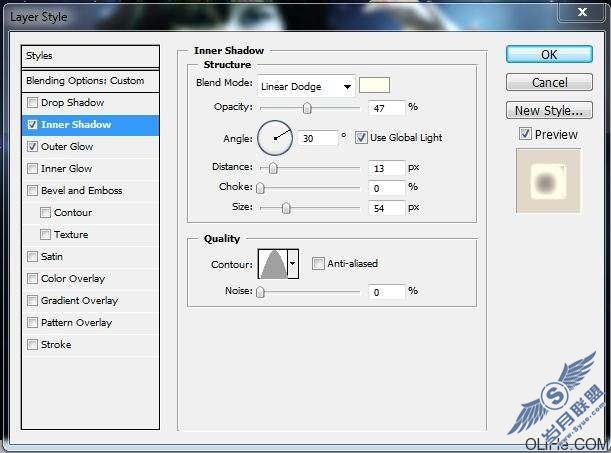This screenshot has width=611, height=453.
Task: Enable the Bevel and Emboss checkbox
Action: [32, 190]
